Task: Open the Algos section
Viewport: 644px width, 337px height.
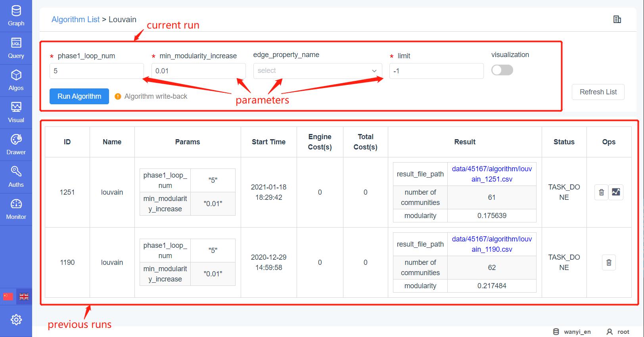Action: click(x=16, y=80)
